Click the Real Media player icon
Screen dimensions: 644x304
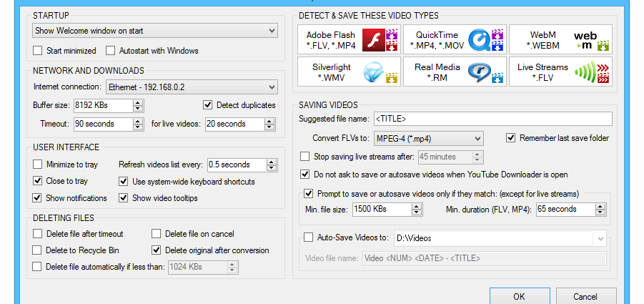[x=480, y=72]
